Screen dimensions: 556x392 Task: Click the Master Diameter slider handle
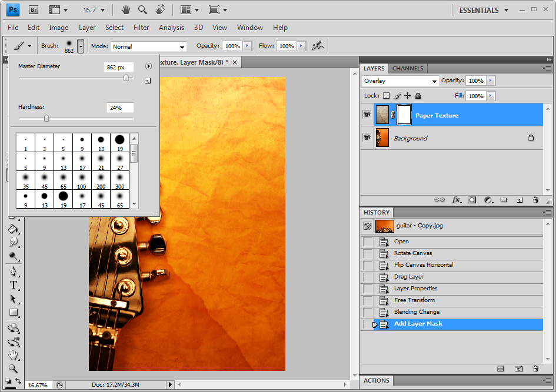126,78
